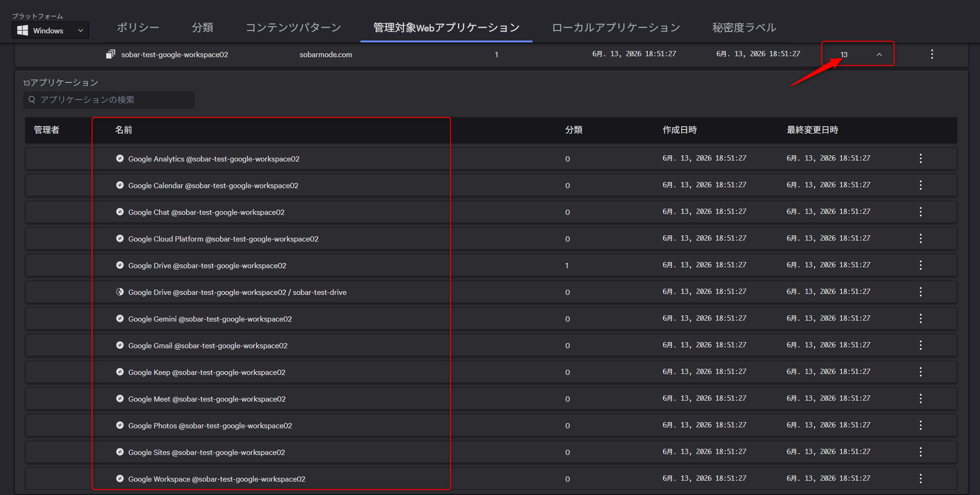Viewport: 980px width, 495px height.
Task: Open more options for sobar-test-google-workspace02 row
Action: click(932, 54)
